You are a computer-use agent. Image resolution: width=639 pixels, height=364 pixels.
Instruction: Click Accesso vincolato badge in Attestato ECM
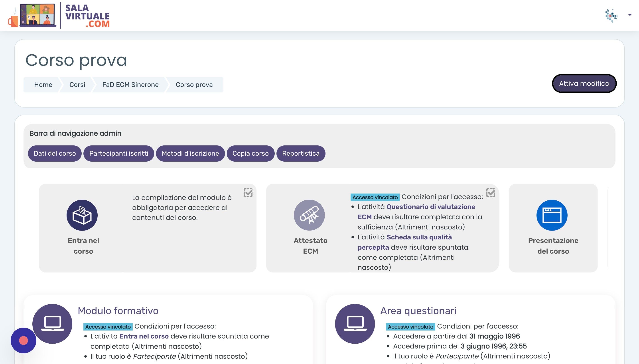pos(375,197)
